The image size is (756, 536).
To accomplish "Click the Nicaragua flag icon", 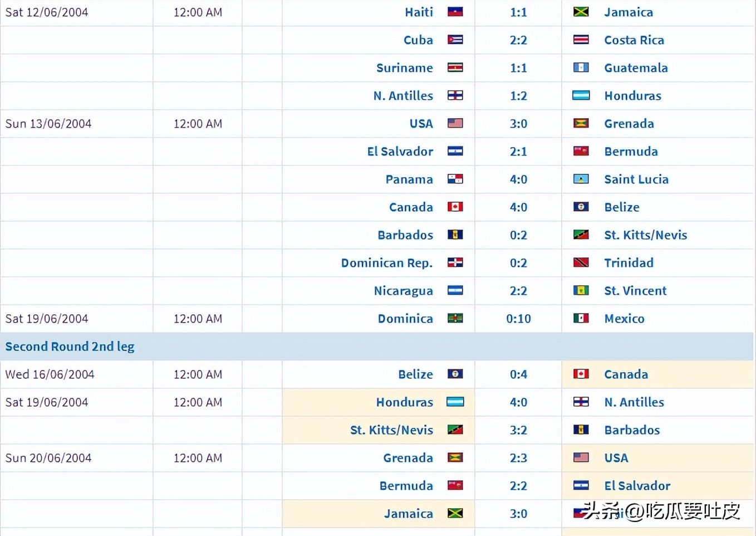I will pyautogui.click(x=455, y=290).
